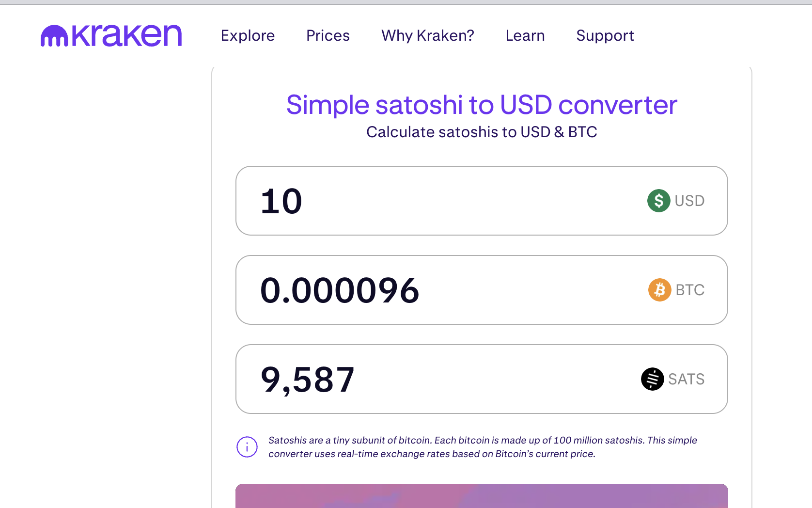Click the satoshi explanation note text
The image size is (812, 508).
click(483, 447)
